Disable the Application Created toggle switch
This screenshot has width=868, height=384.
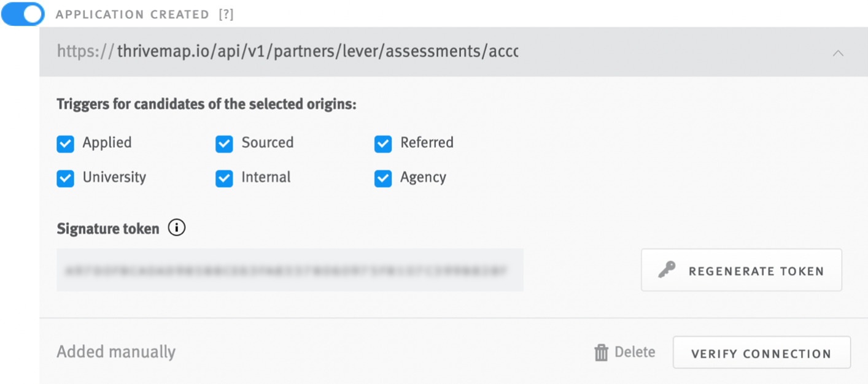click(x=23, y=14)
